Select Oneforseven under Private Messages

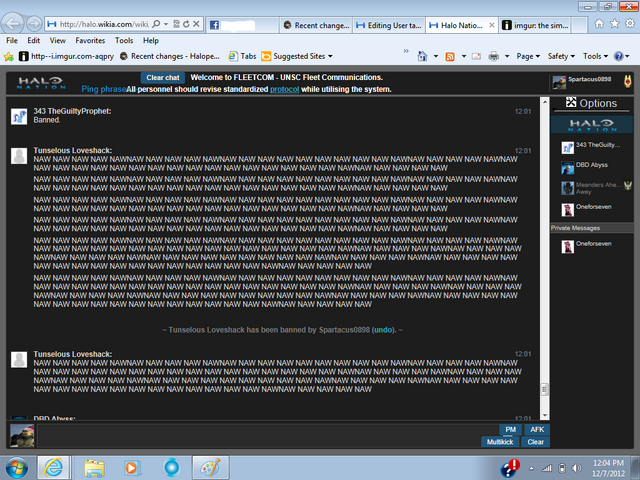click(591, 246)
